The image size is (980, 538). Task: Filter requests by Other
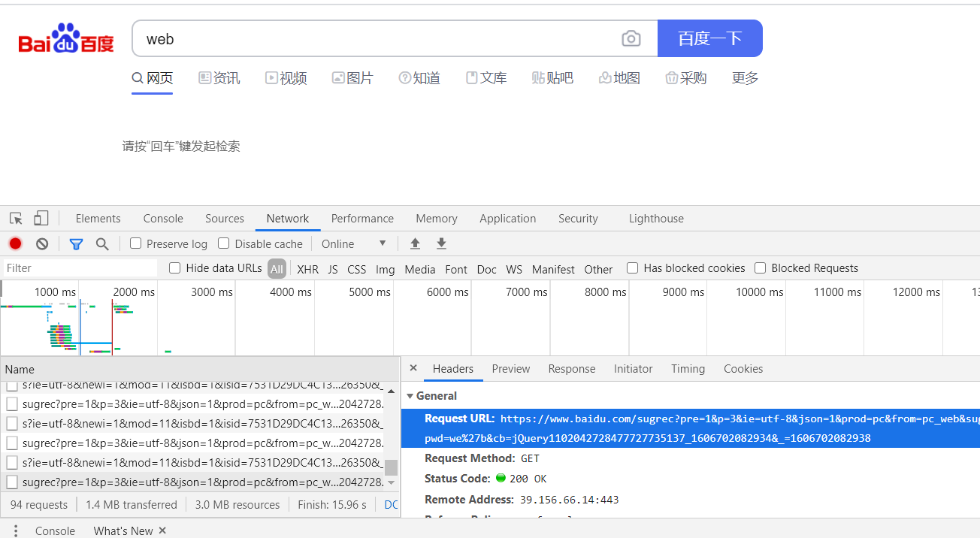coord(598,269)
